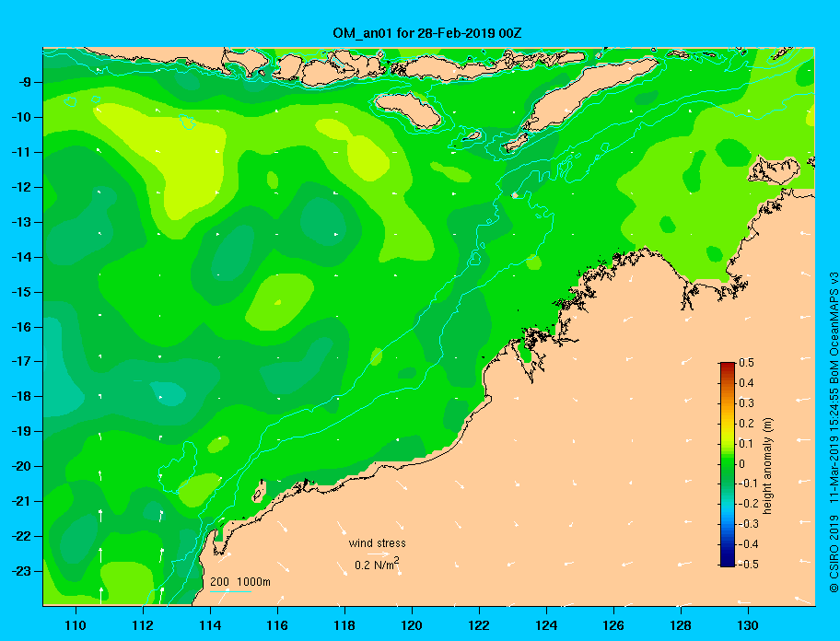This screenshot has width=840, height=641.
Task: Click latitude label '-20' on the y-axis
Action: click(21, 466)
